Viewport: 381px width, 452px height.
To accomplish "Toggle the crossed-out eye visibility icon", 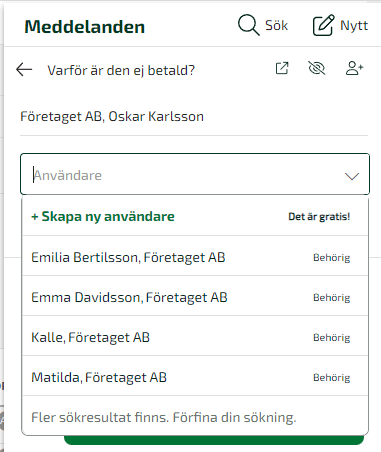I will point(317,68).
